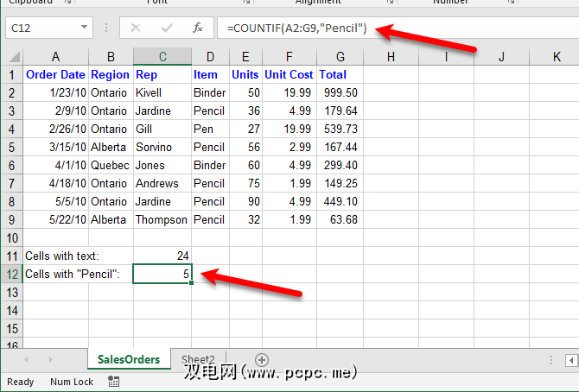Select the cell containing 24
The width and height of the screenshot is (579, 392).
pos(162,256)
